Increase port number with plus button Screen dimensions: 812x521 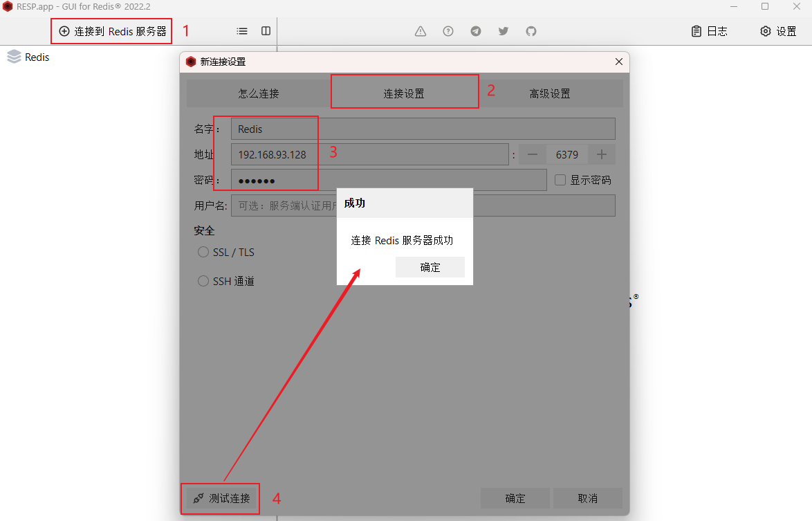coord(601,154)
